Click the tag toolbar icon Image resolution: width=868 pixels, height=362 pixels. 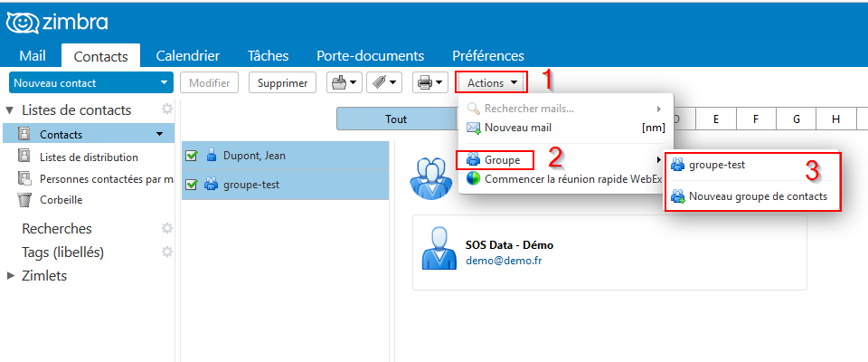pyautogui.click(x=381, y=82)
